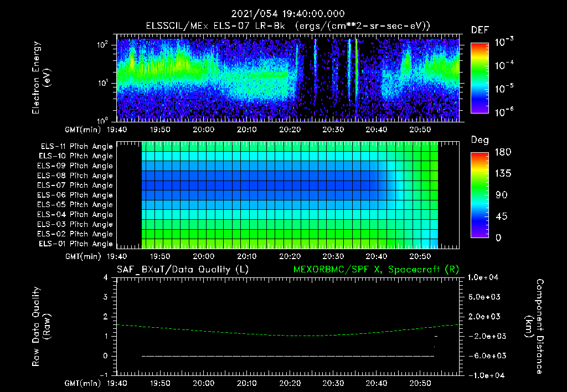567x392 pixels.
Task: Click the 90 value on Deg colorbar
Action: coord(502,195)
